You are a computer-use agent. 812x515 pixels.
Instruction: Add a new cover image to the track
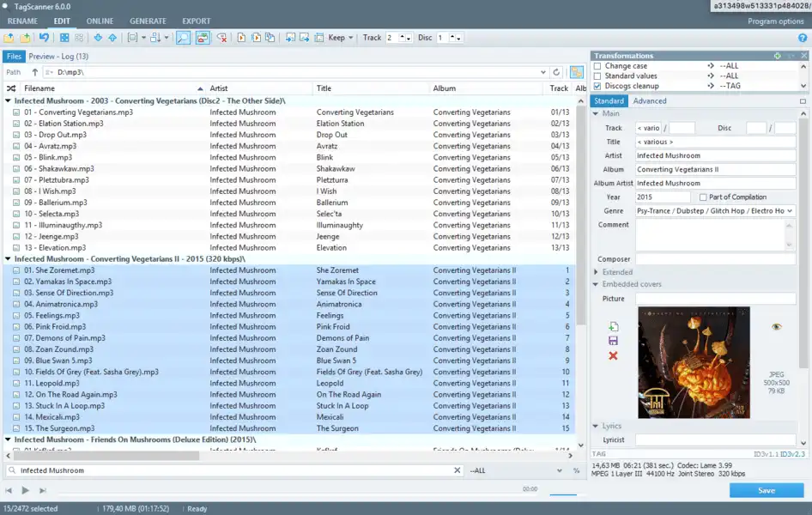(x=614, y=327)
